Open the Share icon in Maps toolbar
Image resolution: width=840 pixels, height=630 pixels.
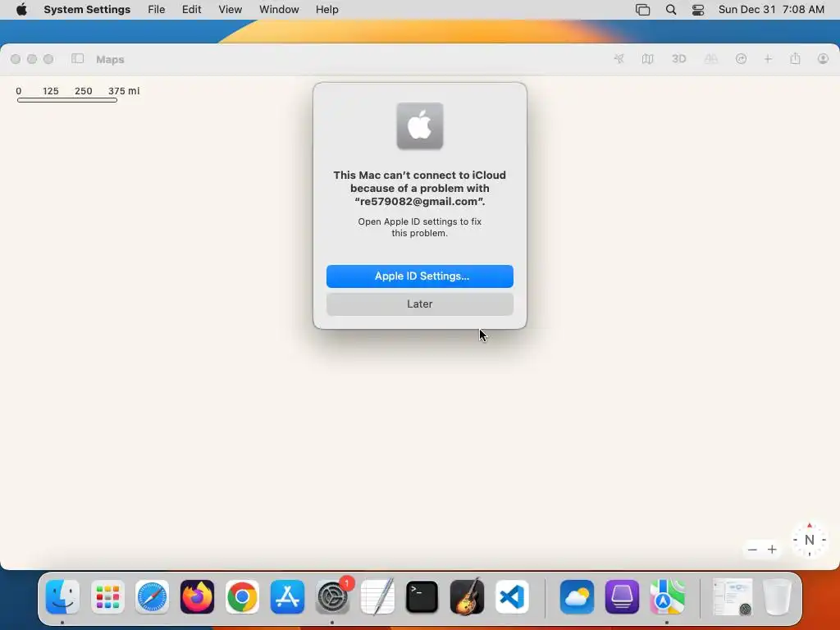click(x=795, y=59)
